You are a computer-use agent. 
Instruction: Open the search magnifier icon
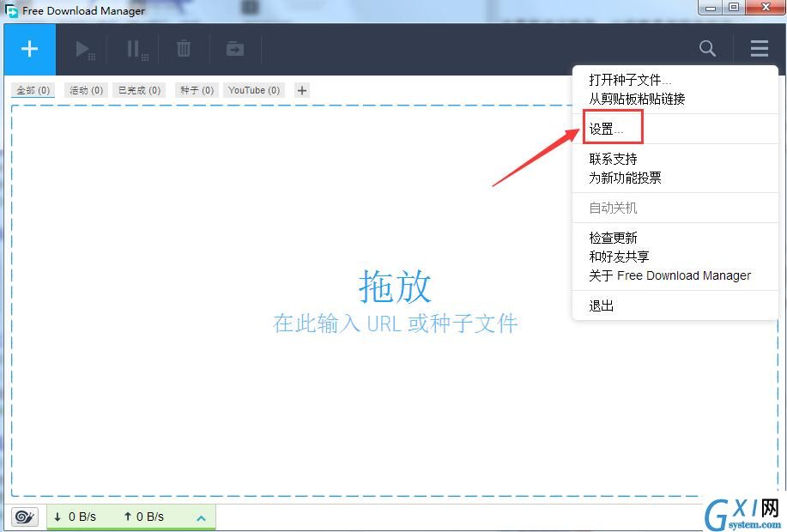(707, 49)
